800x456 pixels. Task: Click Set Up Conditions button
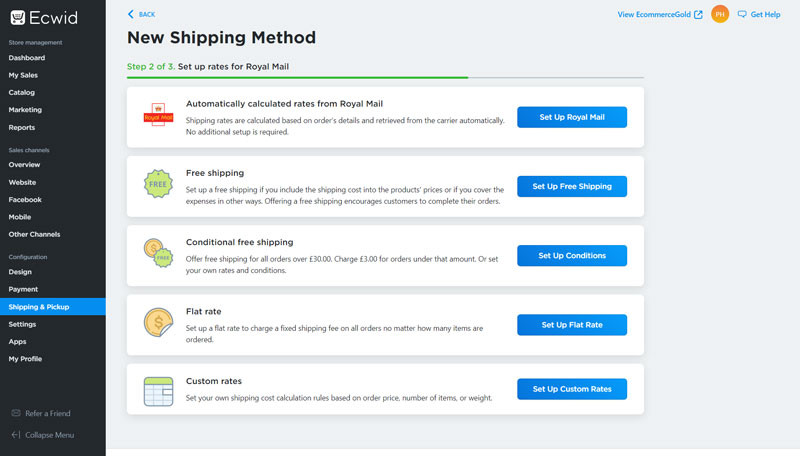pyautogui.click(x=572, y=256)
